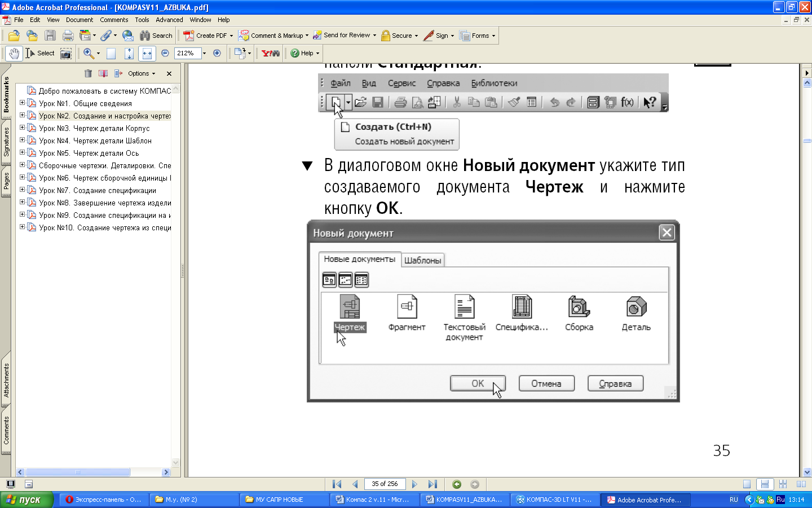Expand the Урок №1 bookmark
Viewport: 812px width, 508px height.
point(23,103)
